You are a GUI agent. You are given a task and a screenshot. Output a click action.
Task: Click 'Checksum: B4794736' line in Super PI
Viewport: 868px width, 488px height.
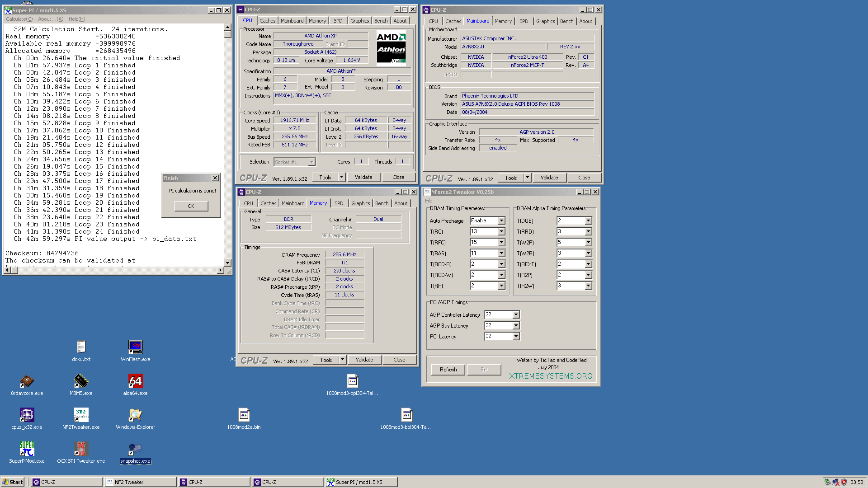click(x=42, y=253)
